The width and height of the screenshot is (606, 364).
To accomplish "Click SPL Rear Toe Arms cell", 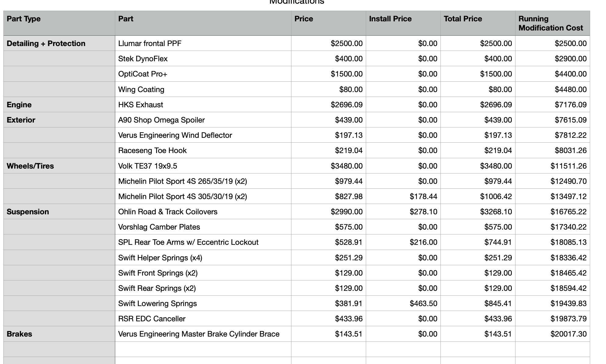I will point(203,242).
